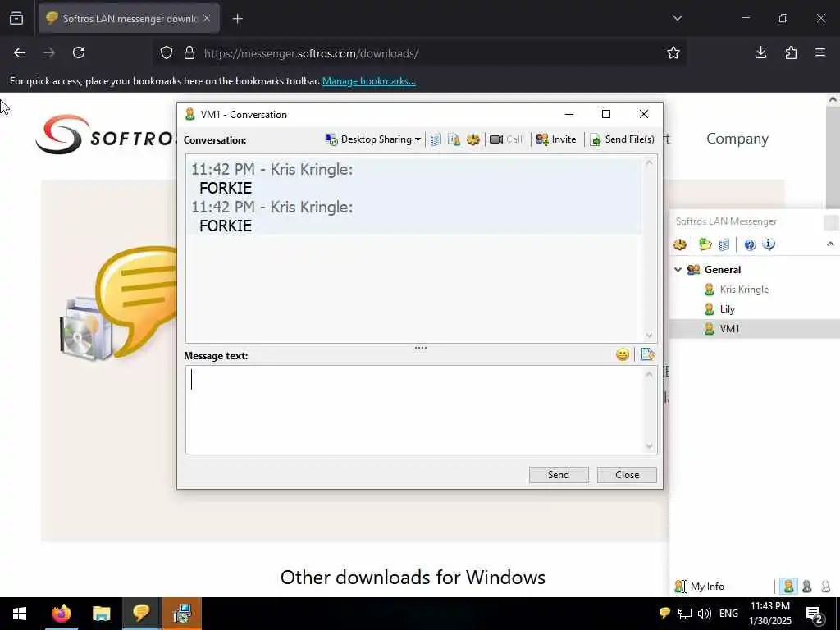Set status to Away pale user icon
Image resolution: width=840 pixels, height=630 pixels.
[x=825, y=586]
